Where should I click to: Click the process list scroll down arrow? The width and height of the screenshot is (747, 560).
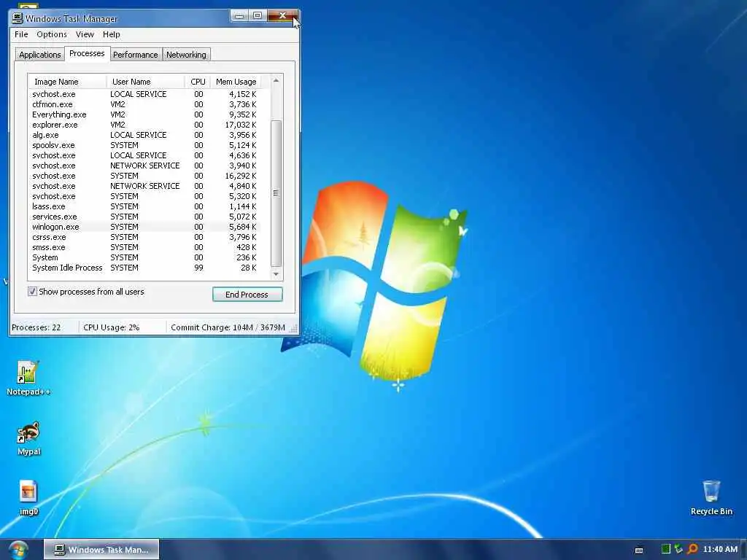(276, 274)
